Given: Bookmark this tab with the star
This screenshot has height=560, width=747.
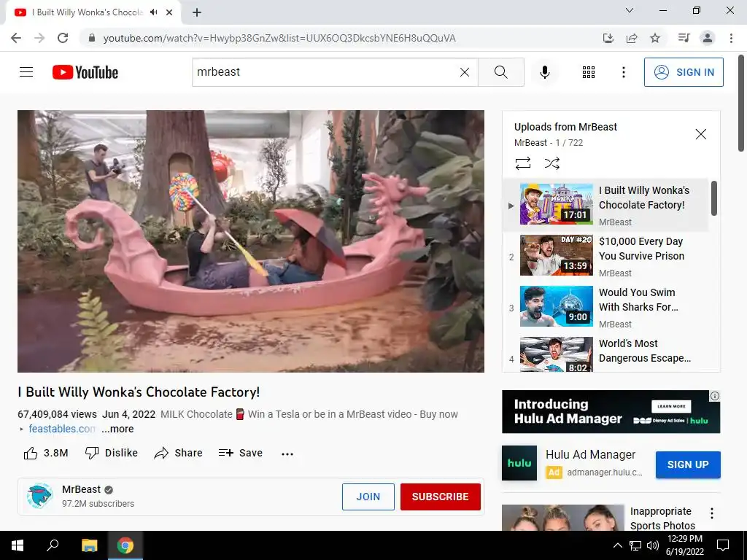Looking at the screenshot, I should (655, 38).
